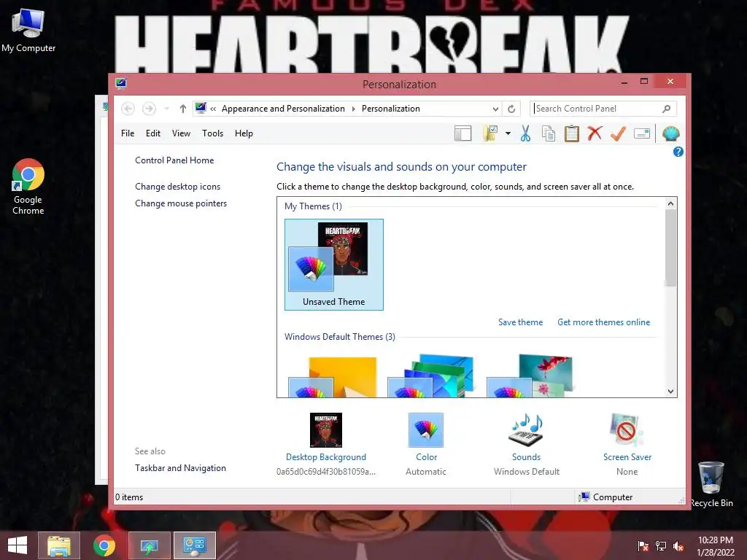Click the '0 items' status bar text

(129, 497)
